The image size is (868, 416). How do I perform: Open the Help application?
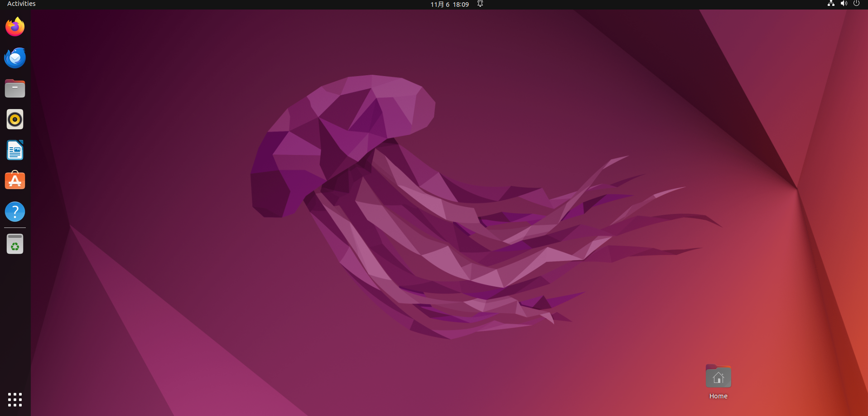[15, 212]
